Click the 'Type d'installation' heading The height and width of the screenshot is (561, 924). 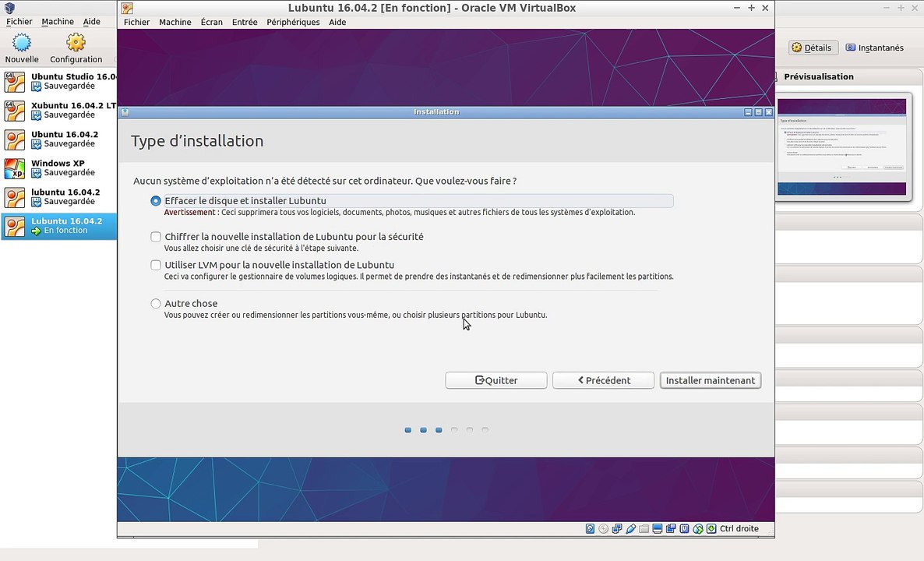[197, 142]
